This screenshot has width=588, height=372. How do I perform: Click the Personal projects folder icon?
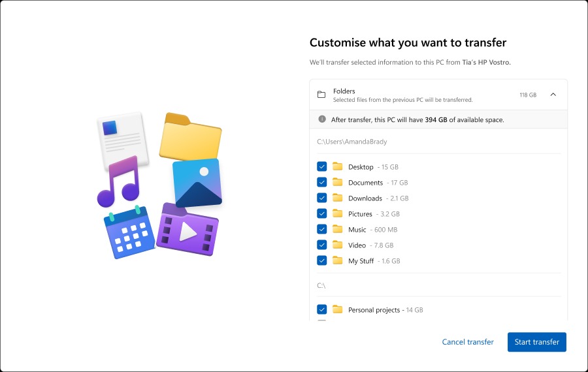[x=338, y=309]
